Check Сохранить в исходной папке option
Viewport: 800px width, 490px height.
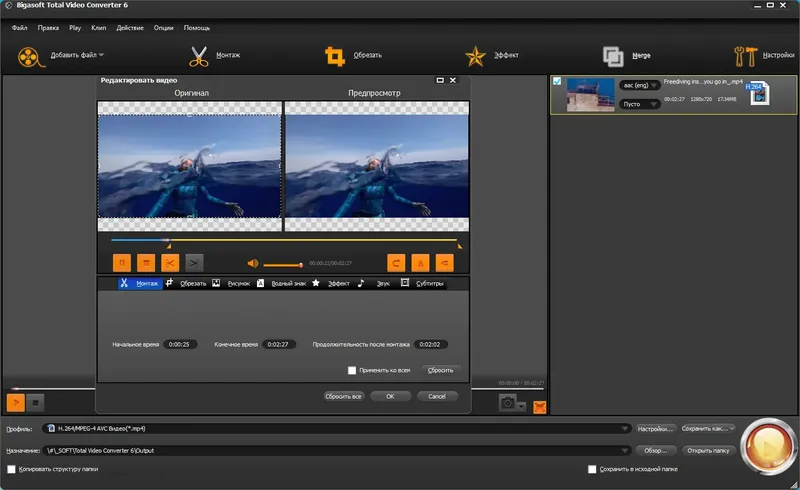592,469
